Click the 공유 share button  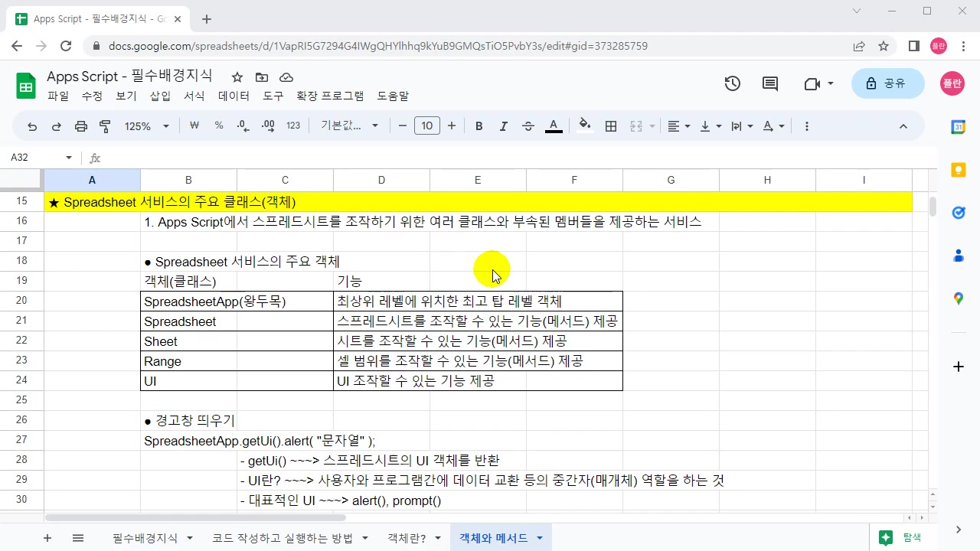point(887,83)
